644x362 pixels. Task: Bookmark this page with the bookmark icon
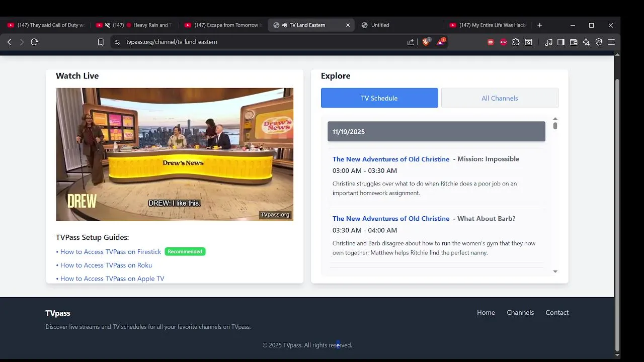[101, 42]
